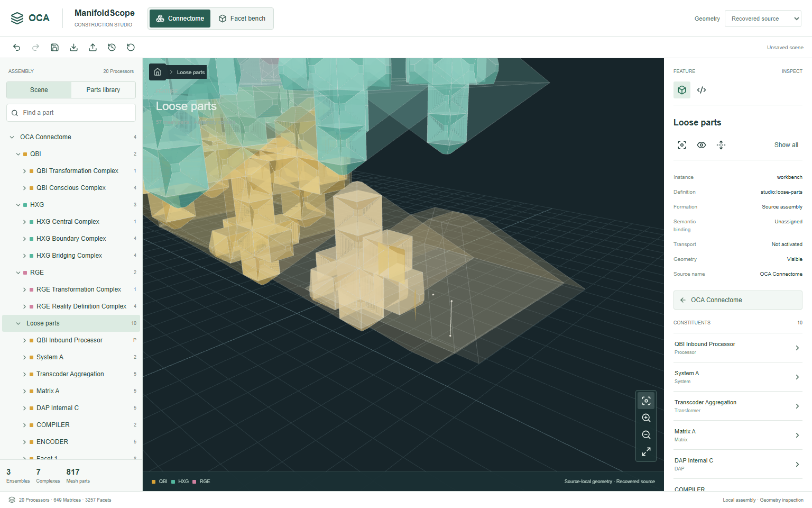Expand HXG Central Complex node
Viewport: 812px width, 508px height.
pyautogui.click(x=24, y=222)
